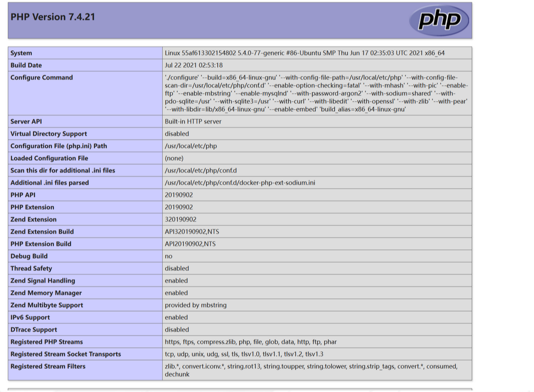Viewport: 534px width, 392px height.
Task: Click the 'Configure Command' label
Action: point(42,78)
